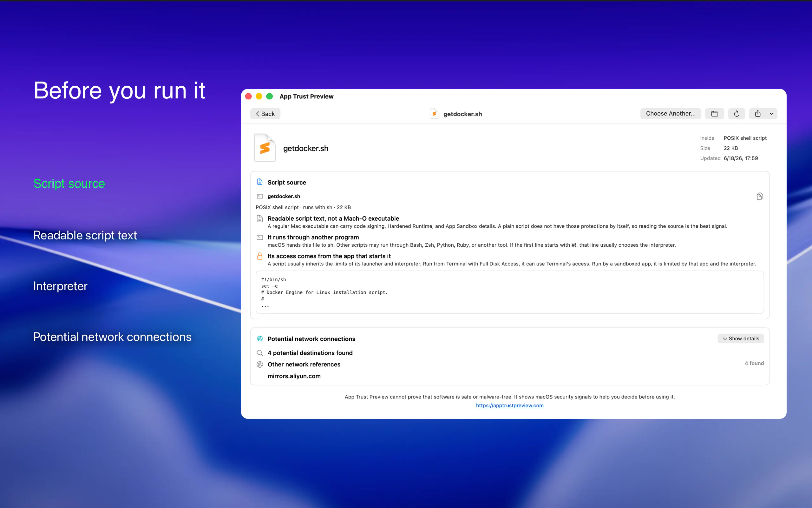812x508 pixels.
Task: Click the '22 KB' size value
Action: [x=730, y=148]
